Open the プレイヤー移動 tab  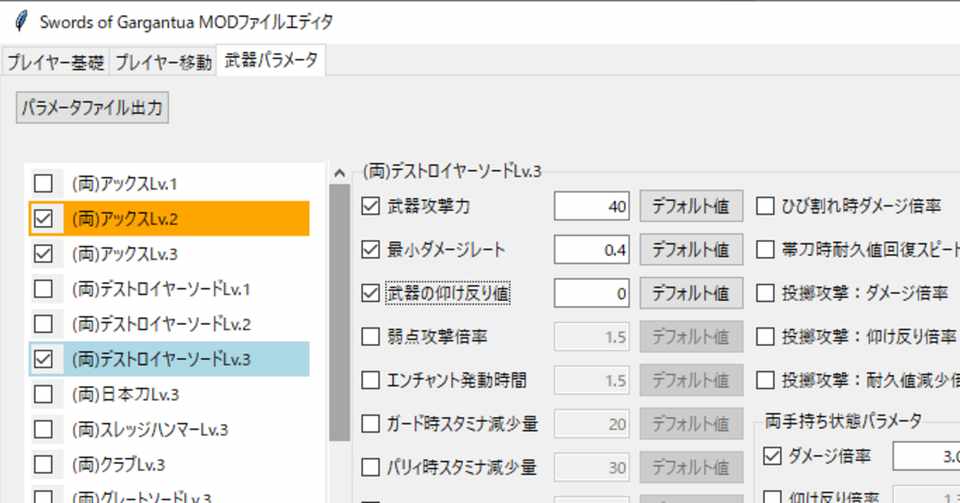pyautogui.click(x=163, y=62)
